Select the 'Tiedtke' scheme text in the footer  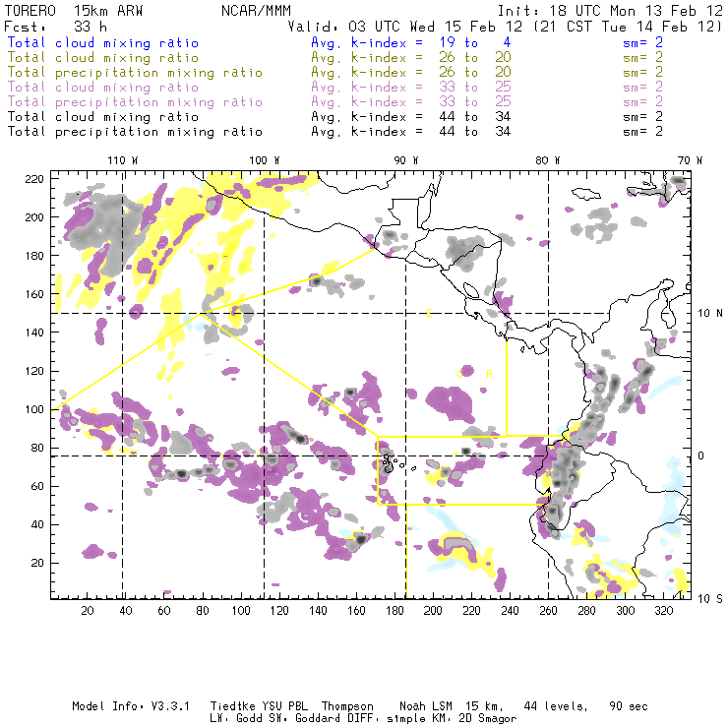point(233,706)
